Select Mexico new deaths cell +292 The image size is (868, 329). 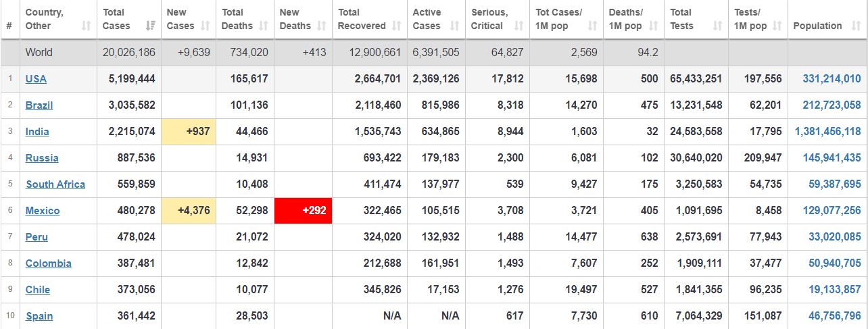tap(303, 210)
